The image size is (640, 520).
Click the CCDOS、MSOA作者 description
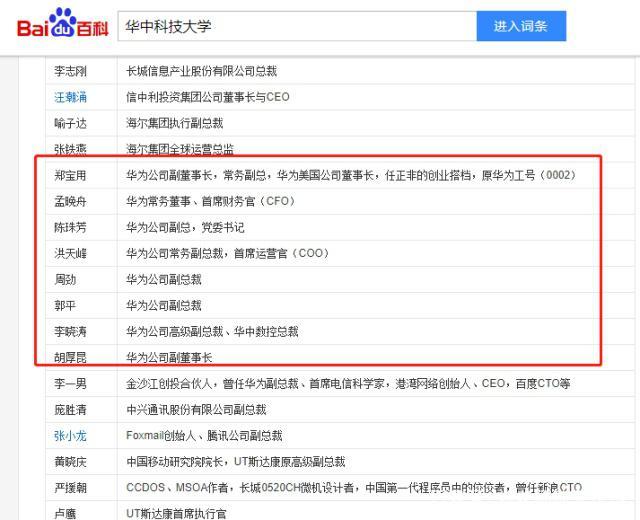pyautogui.click(x=354, y=488)
